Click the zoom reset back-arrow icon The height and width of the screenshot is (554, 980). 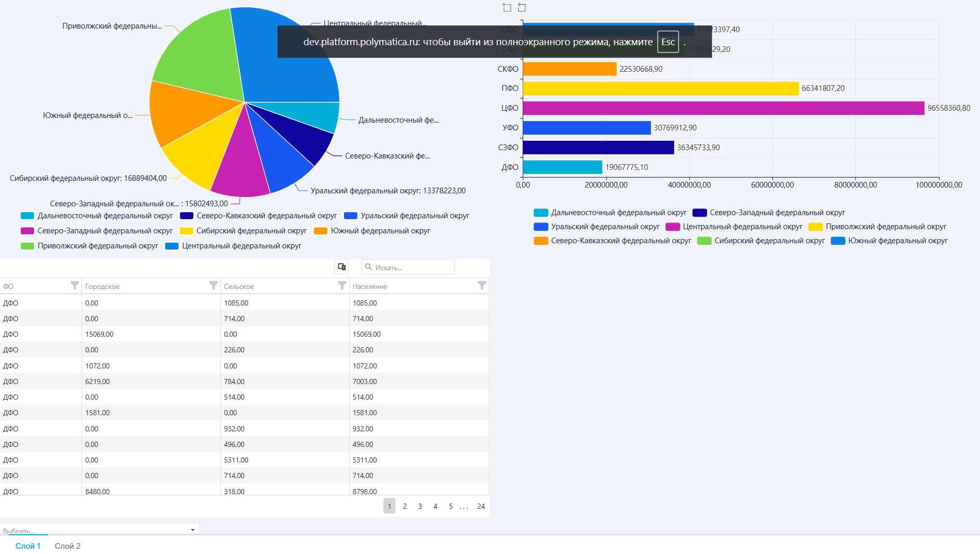[x=522, y=7]
